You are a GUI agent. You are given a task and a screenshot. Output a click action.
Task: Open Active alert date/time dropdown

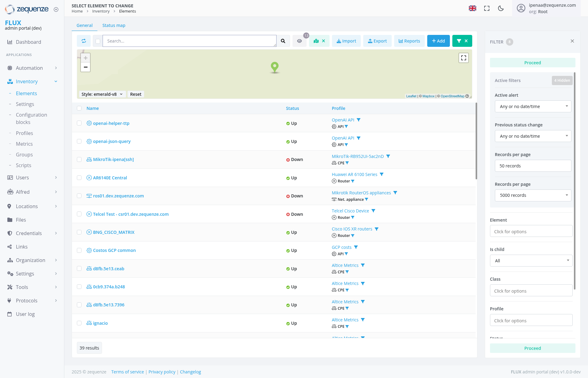coord(533,107)
